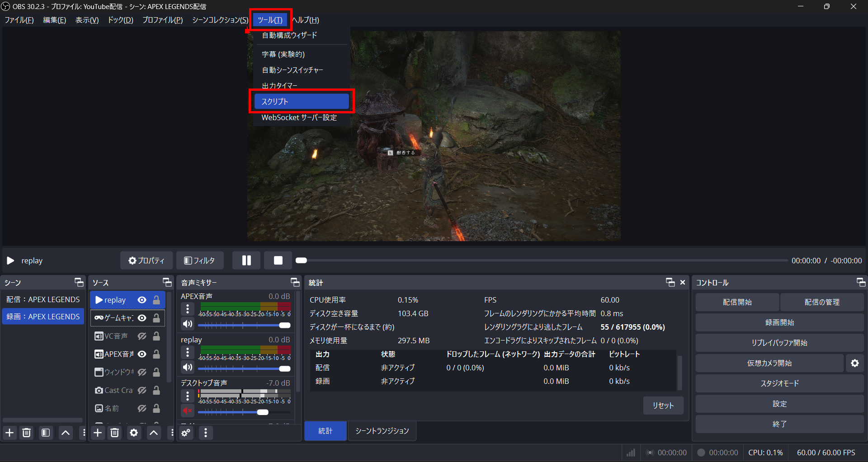868x462 pixels.
Task: Open デスクトップ音声 options three-dot button
Action: pos(188,396)
